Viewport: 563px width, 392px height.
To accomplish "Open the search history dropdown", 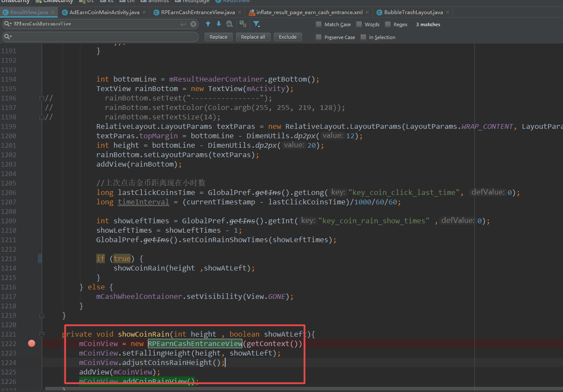I will click(x=8, y=24).
